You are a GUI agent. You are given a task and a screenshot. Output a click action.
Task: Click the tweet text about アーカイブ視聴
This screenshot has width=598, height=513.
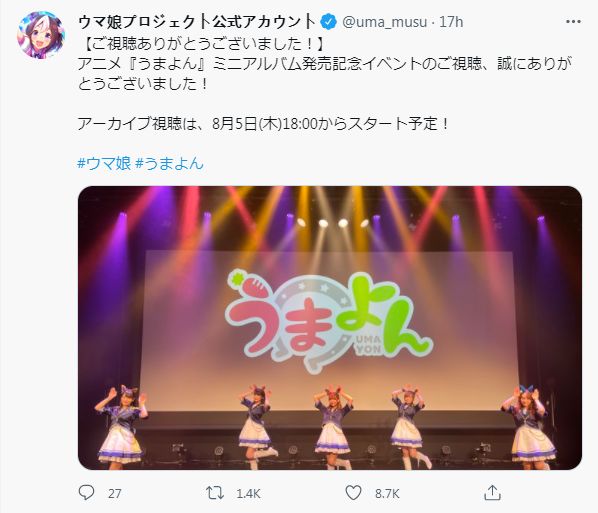[264, 124]
